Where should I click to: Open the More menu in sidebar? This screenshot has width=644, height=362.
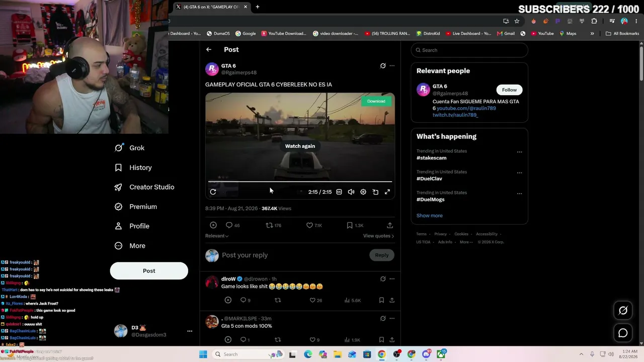[x=130, y=246]
